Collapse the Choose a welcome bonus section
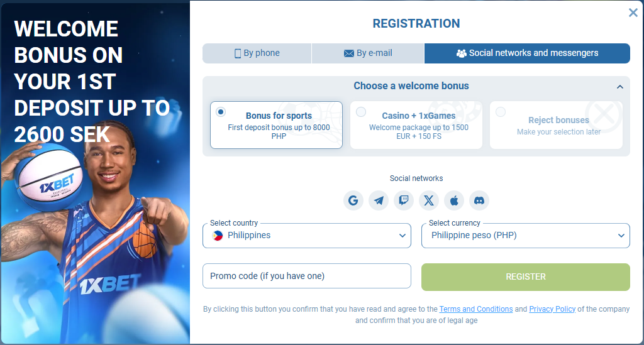This screenshot has height=345, width=644. pos(620,87)
